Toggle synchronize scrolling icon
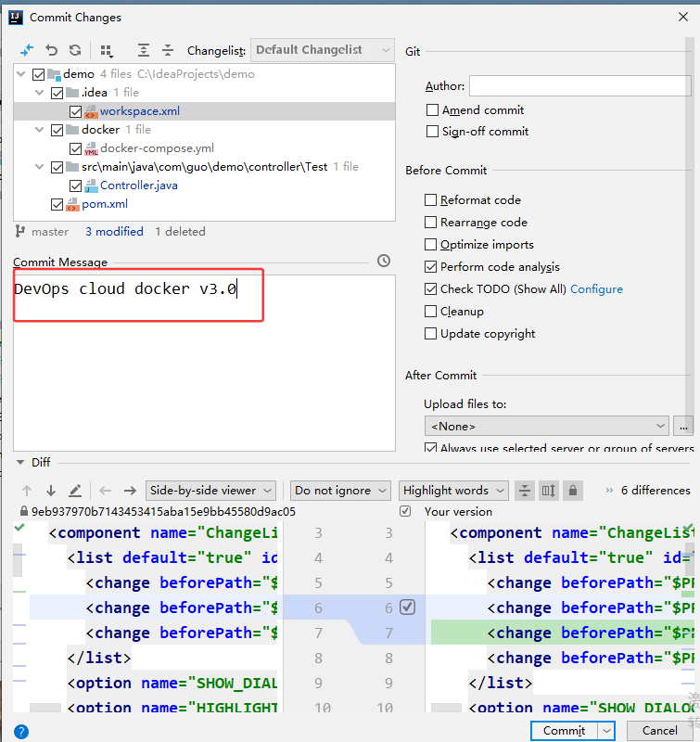Viewport: 700px width, 742px height. point(549,491)
